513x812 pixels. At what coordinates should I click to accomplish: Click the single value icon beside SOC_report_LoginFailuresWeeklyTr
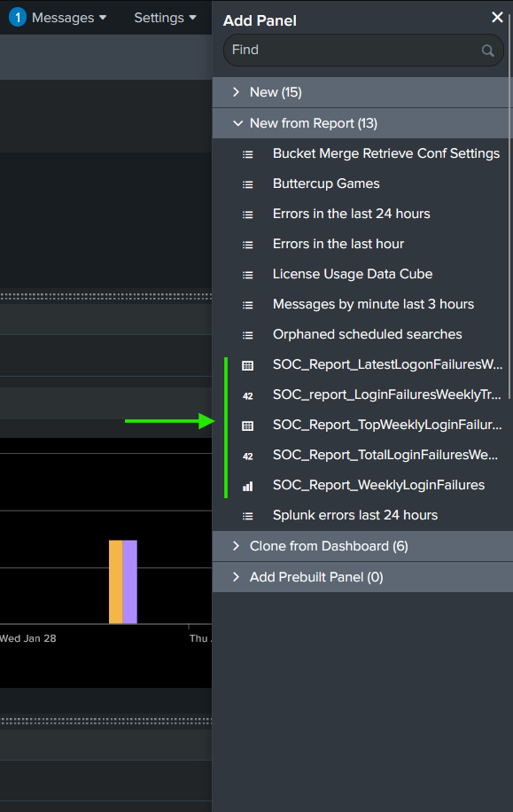click(x=248, y=396)
